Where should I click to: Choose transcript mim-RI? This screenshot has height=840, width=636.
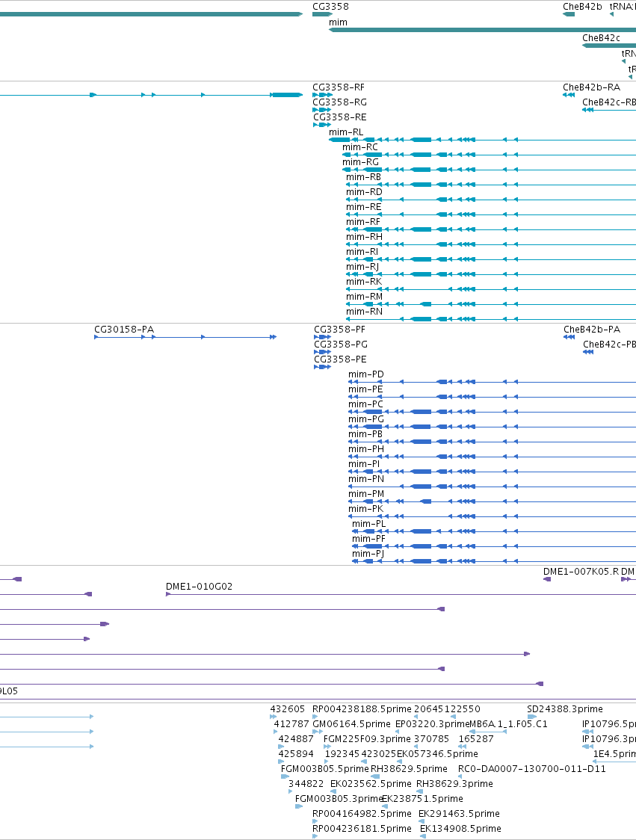(362, 253)
